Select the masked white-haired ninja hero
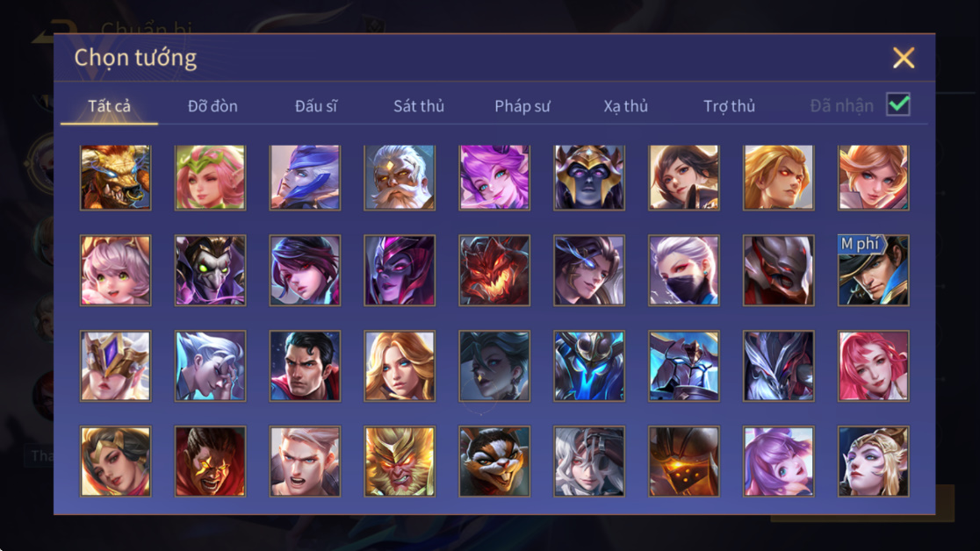The height and width of the screenshot is (551, 980). (684, 270)
